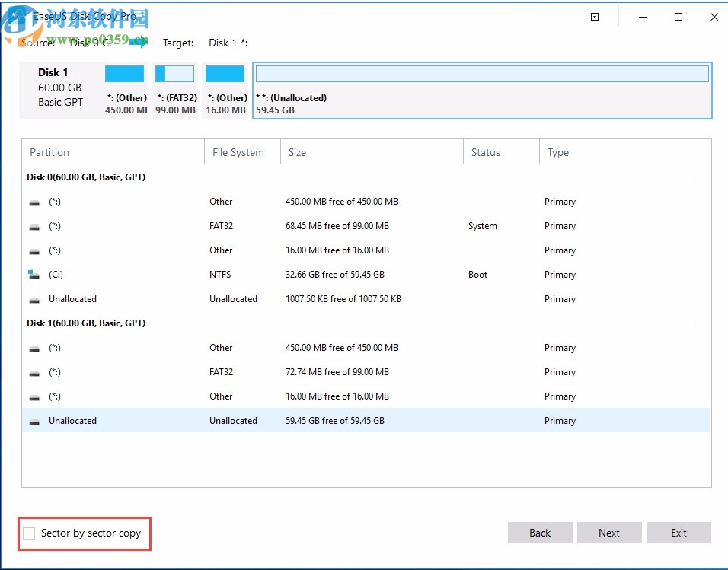
Task: Click the Back button
Action: click(x=540, y=533)
